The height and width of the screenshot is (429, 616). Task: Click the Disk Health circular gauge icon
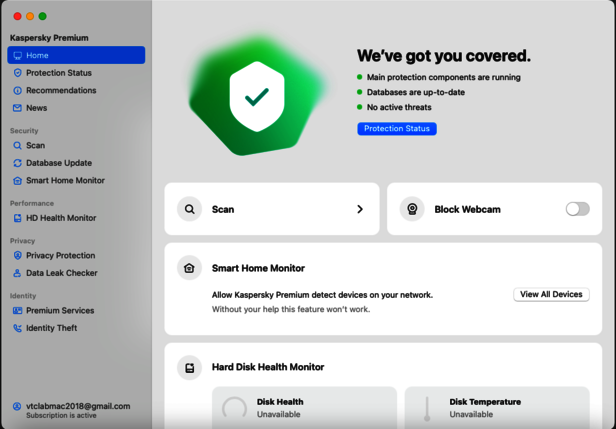coord(234,408)
